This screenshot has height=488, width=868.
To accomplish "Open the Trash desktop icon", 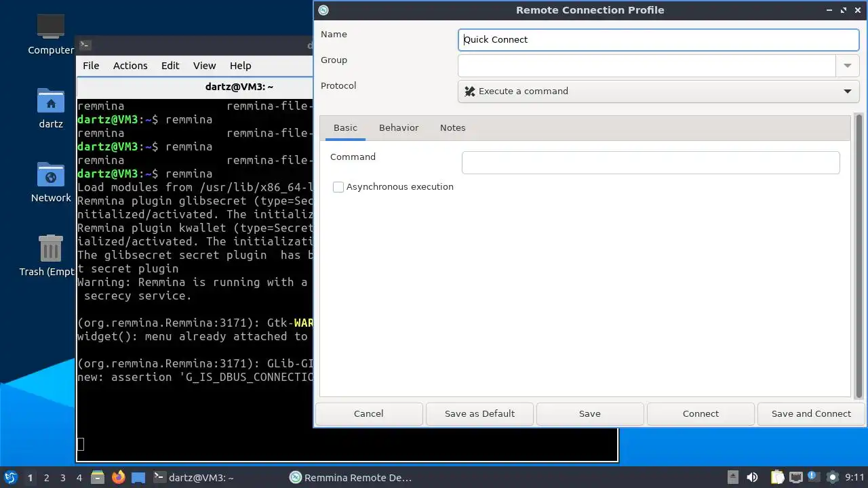I will click(51, 249).
